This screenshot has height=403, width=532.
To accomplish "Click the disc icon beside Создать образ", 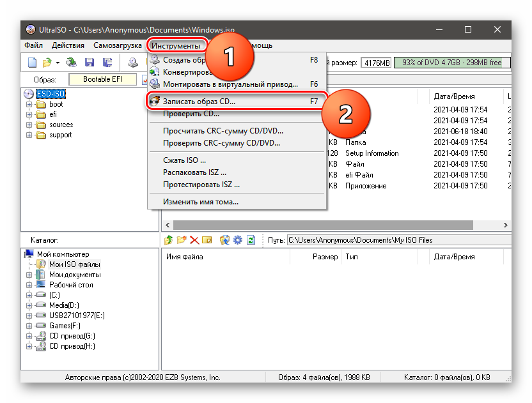I will 155,59.
